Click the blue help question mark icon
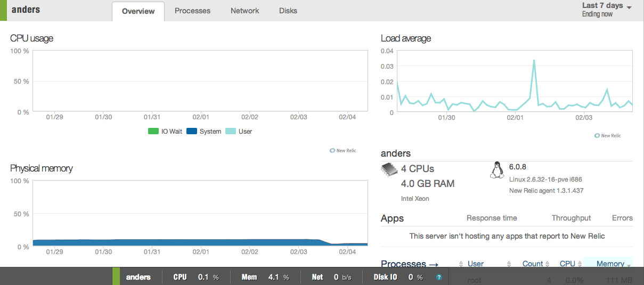Viewport: 644px width, 285px height. [x=439, y=277]
